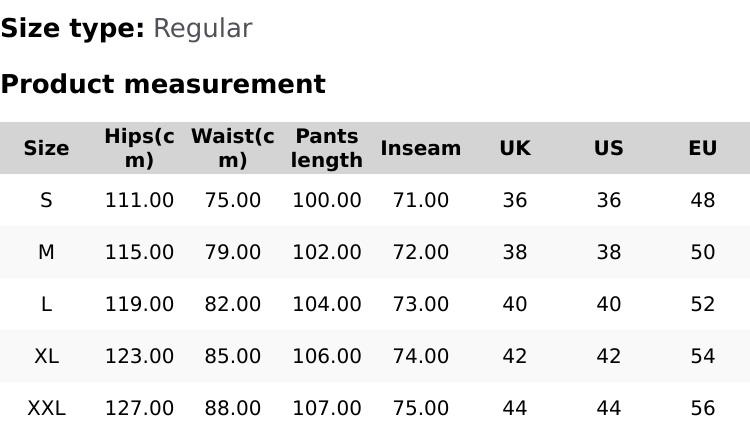
Task: Select the M size row label
Action: tap(46, 252)
